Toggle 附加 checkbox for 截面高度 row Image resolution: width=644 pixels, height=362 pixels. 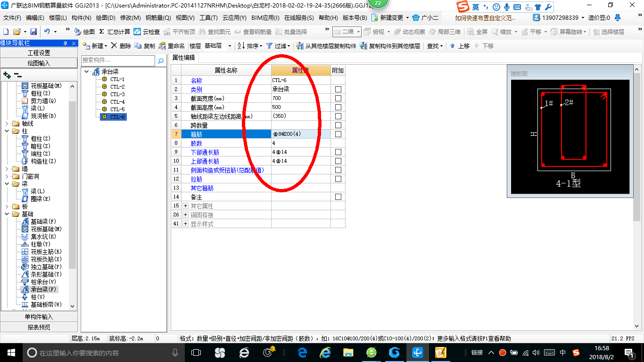coord(338,107)
